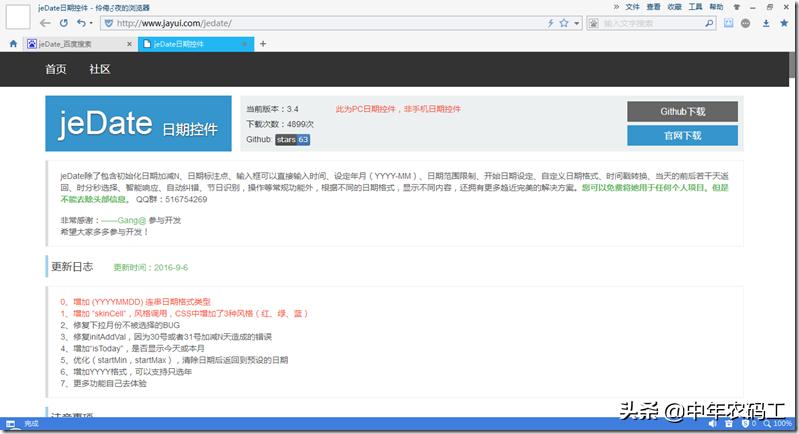Click into the browser search box

[x=652, y=23]
